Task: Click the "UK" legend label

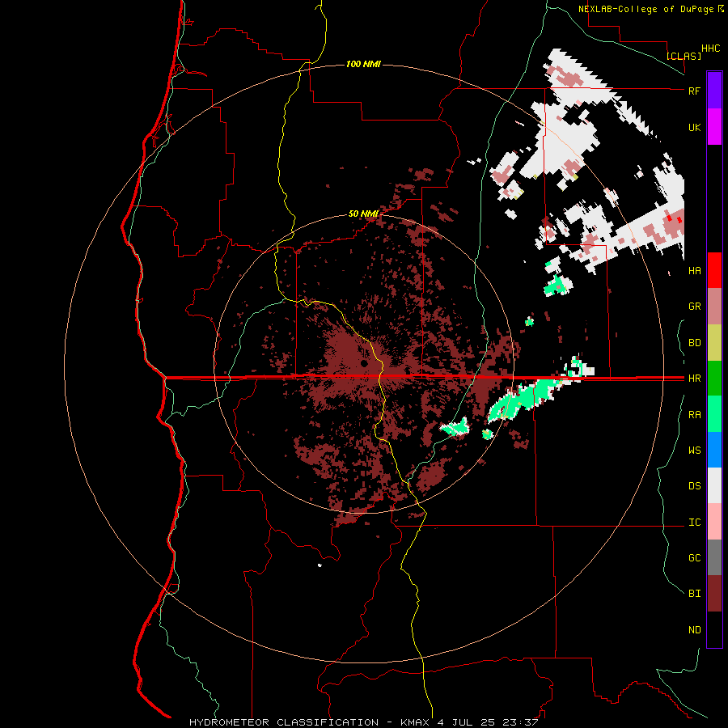Action: (x=694, y=127)
